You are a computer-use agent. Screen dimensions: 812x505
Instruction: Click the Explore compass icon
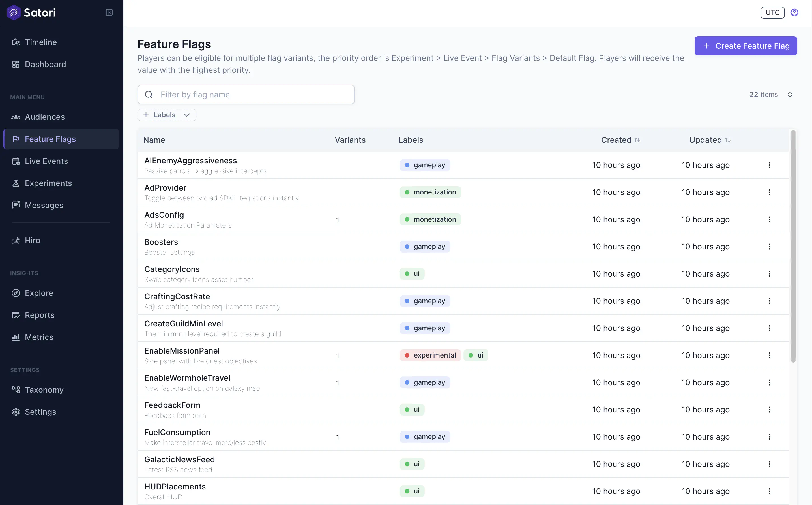click(x=16, y=293)
